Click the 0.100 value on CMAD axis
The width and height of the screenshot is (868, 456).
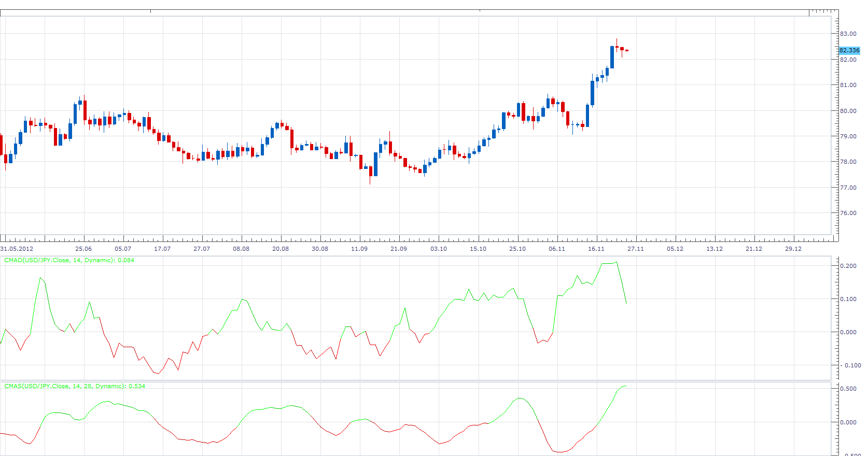point(848,299)
